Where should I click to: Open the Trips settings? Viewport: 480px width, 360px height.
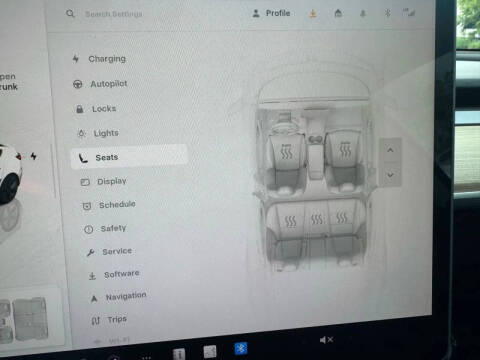tap(109, 320)
